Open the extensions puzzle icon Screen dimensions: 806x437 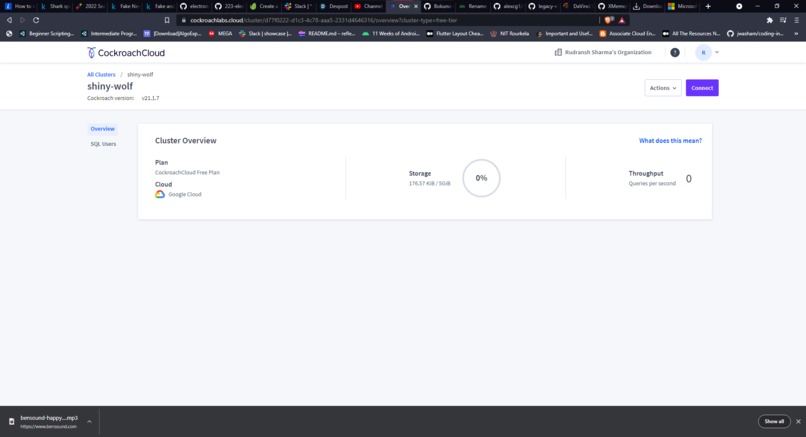770,20
